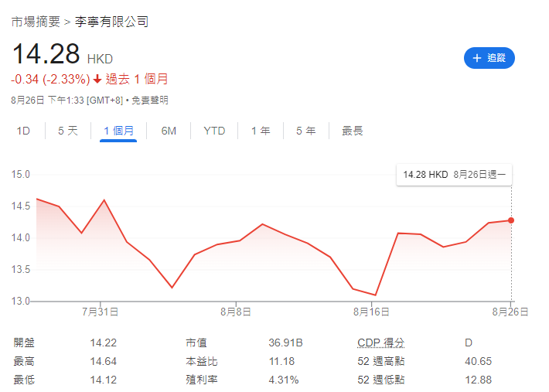Switch to the 1D time range tab
This screenshot has width=549, height=392.
click(23, 131)
